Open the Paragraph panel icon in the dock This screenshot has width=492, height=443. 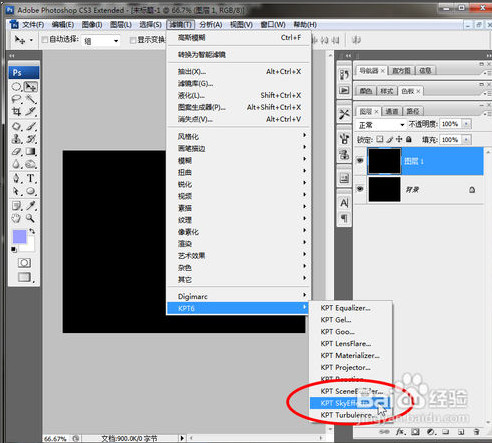click(x=344, y=218)
